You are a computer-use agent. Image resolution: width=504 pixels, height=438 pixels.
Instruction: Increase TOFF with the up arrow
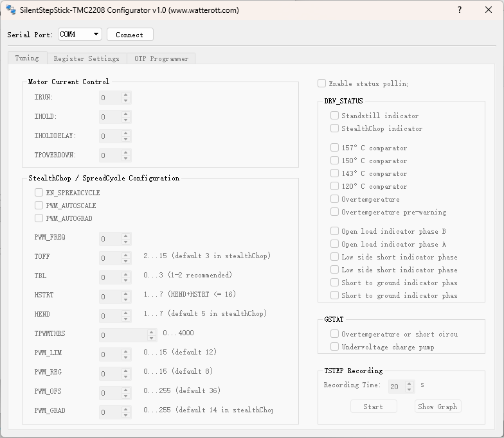point(126,256)
